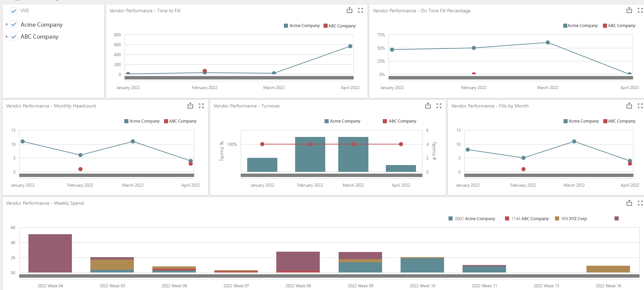644x290 pixels.
Task: Expand the ABC Company tree node
Action: 7,37
